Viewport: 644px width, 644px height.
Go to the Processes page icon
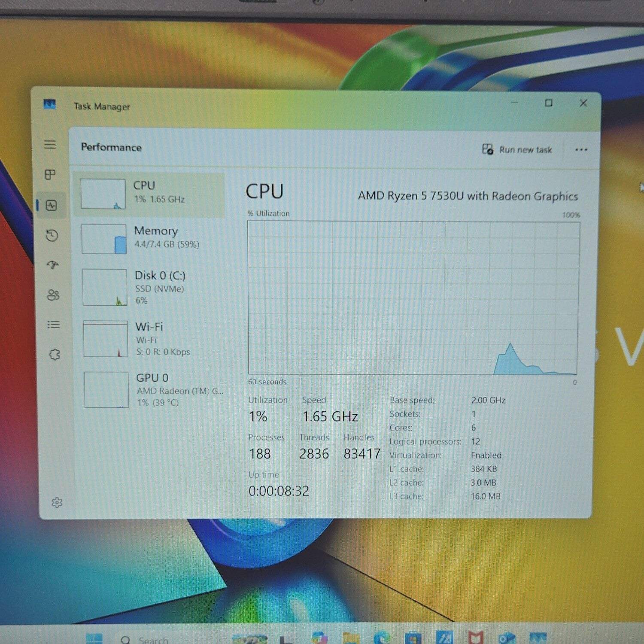(x=50, y=174)
